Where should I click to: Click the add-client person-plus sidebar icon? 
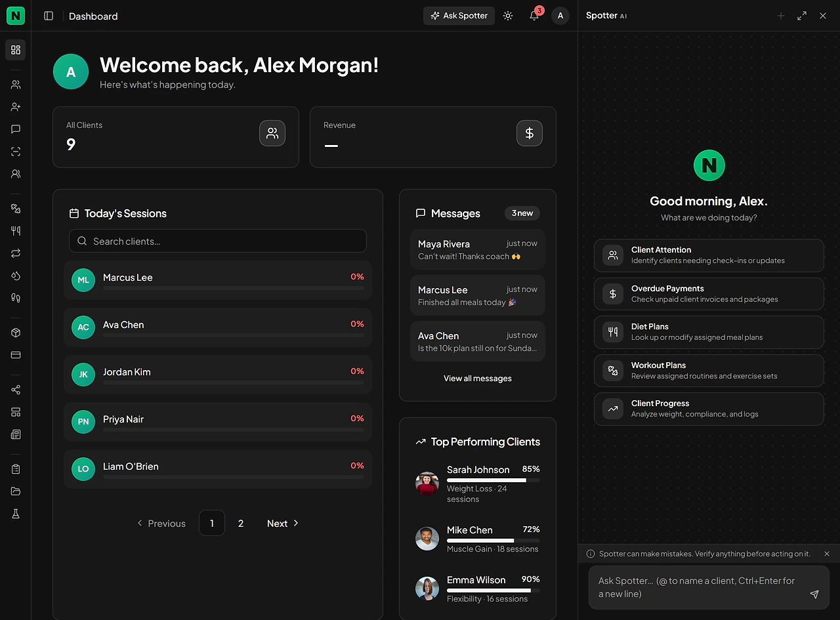click(16, 107)
